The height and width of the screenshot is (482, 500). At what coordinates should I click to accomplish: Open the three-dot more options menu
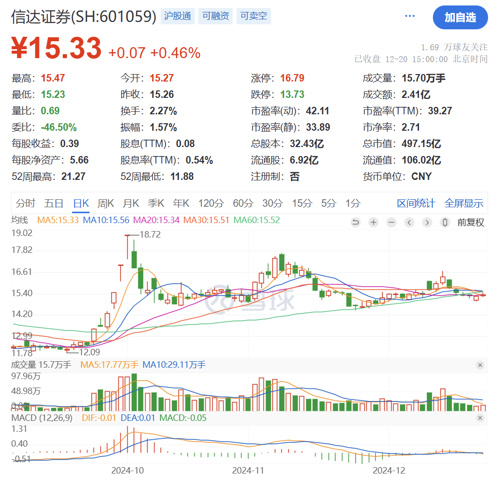[x=410, y=16]
